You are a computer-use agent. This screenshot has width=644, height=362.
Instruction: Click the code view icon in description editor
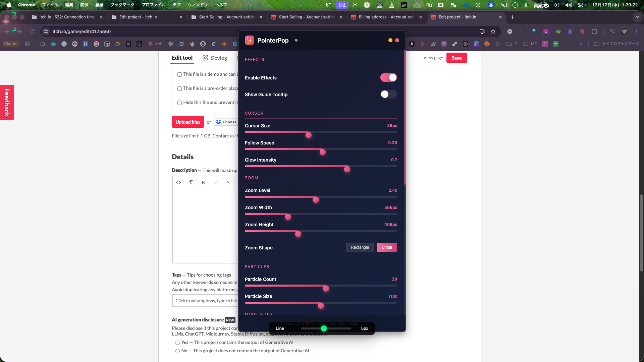pyautogui.click(x=178, y=182)
